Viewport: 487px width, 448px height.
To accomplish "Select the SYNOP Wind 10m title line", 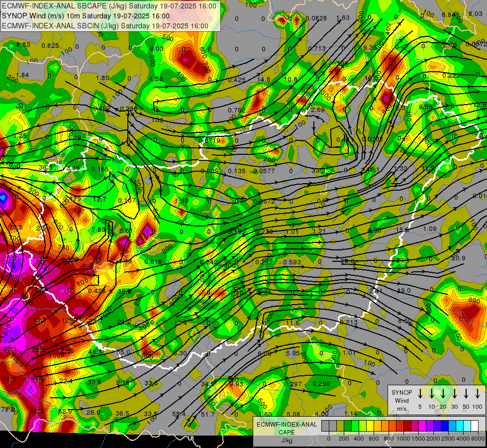I will coord(86,16).
